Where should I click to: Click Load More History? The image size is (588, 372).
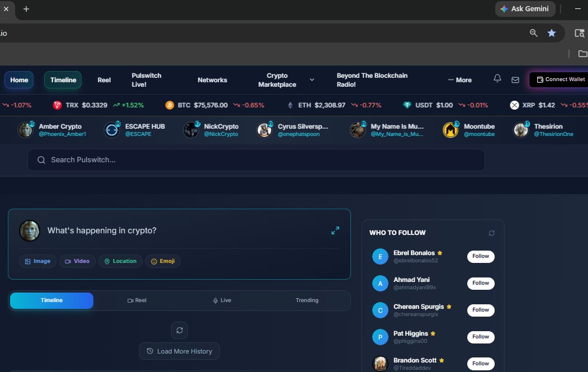pos(179,351)
